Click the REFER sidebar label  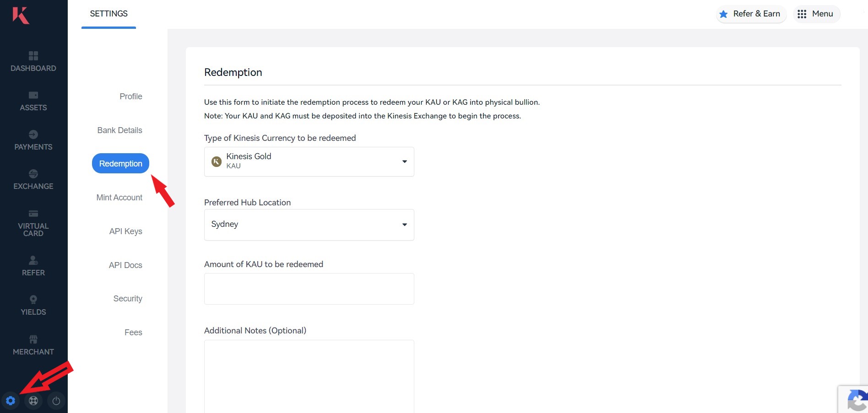click(33, 273)
